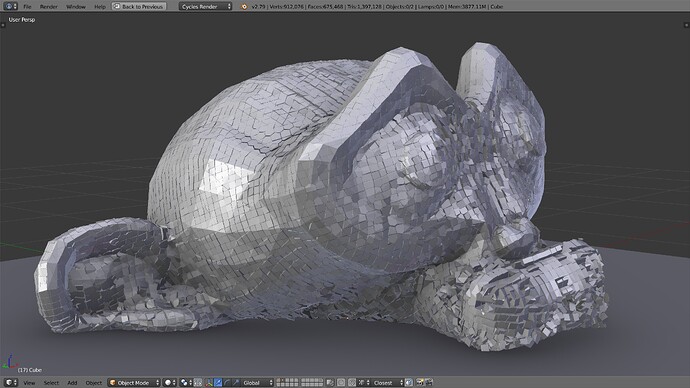Viewport: 690px width, 388px height.
Task: Select a layer in the first layer block
Action: [287, 383]
